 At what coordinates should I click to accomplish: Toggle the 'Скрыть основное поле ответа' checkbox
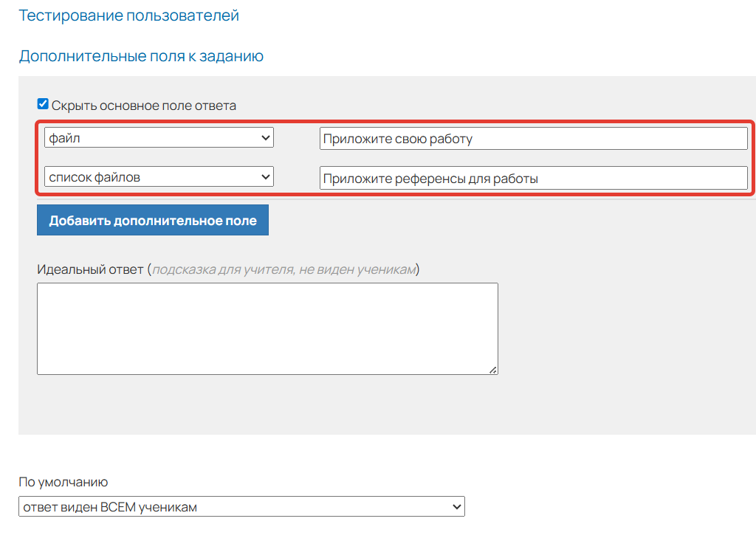coord(43,105)
